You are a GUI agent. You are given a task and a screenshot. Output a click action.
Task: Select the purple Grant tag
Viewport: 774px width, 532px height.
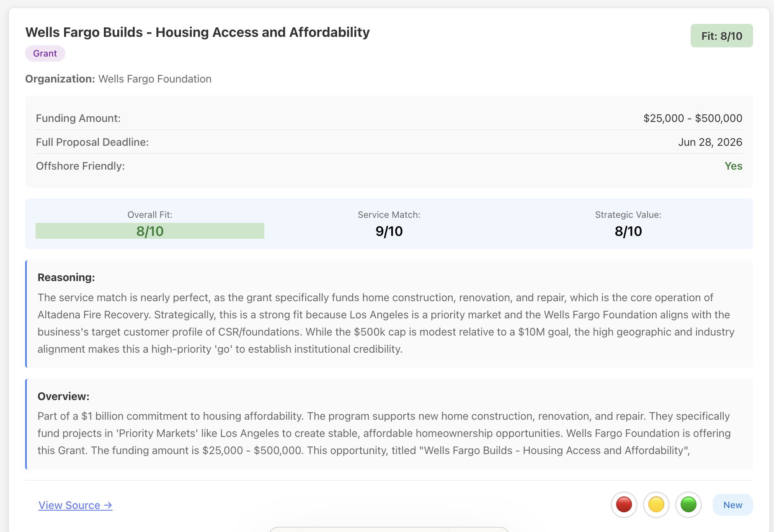coord(45,54)
